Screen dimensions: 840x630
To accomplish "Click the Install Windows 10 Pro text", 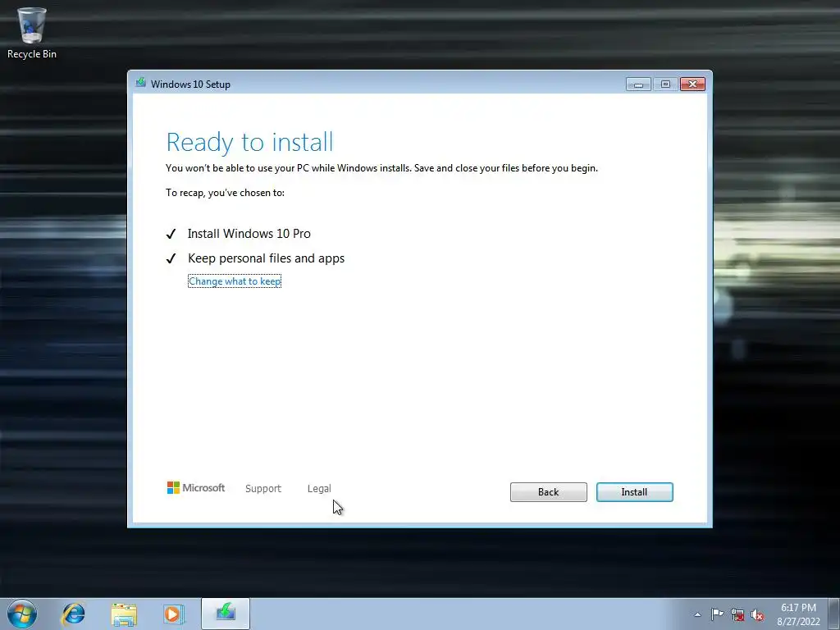I will click(x=249, y=234).
